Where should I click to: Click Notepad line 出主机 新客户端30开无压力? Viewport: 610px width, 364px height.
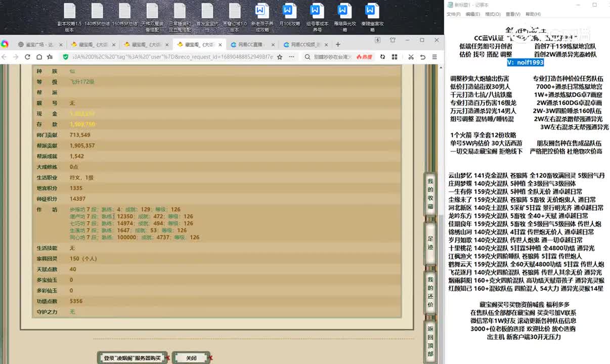[x=524, y=337]
